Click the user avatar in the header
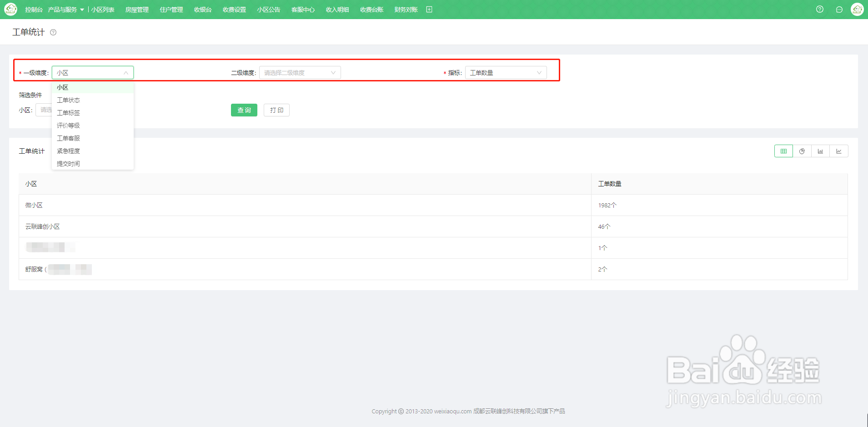This screenshot has width=868, height=427. (857, 9)
